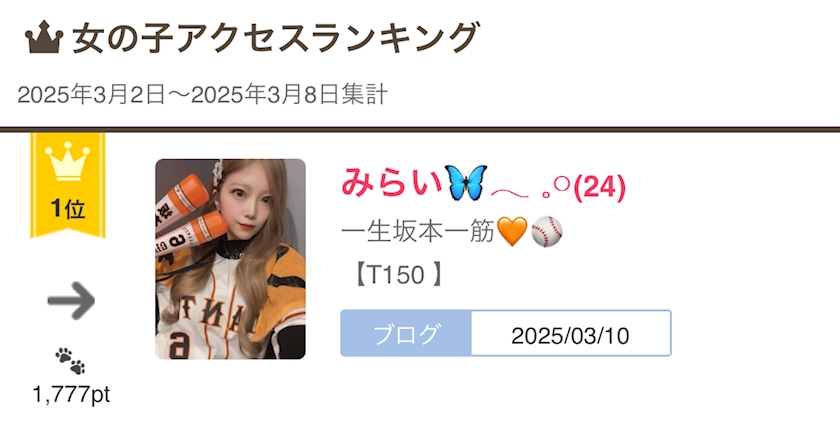Click the gray right arrow rank indicator
This screenshot has width=840, height=435.
click(x=71, y=301)
